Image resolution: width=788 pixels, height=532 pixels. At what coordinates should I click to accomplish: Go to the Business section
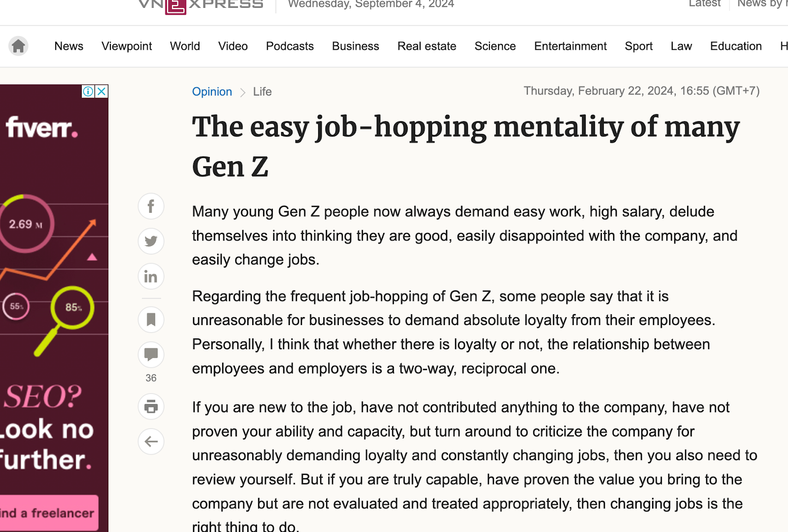pyautogui.click(x=355, y=46)
